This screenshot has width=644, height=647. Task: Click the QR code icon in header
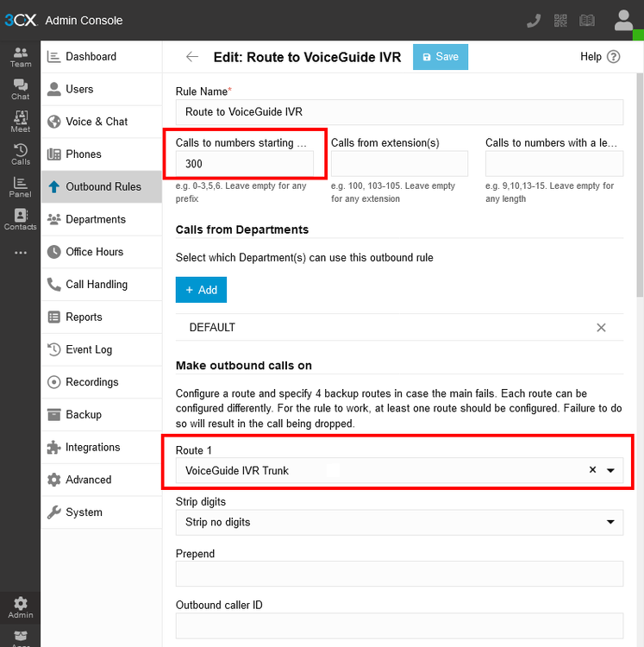pos(560,20)
